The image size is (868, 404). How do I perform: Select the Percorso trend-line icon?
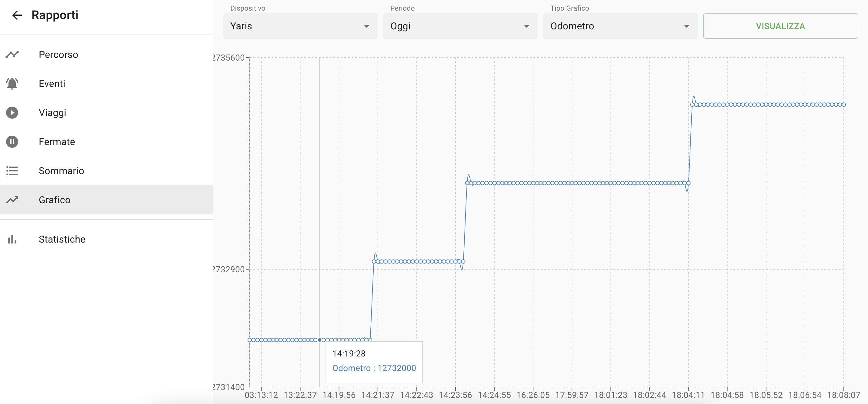(x=12, y=54)
